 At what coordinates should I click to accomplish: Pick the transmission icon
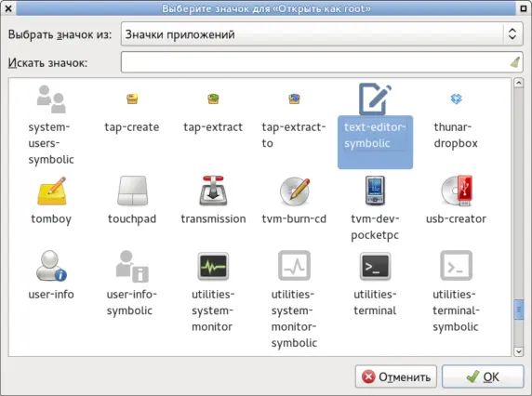213,191
